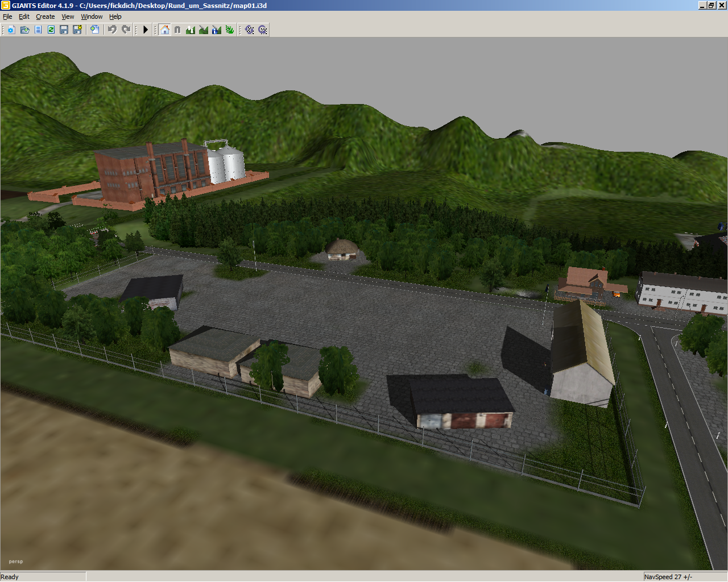This screenshot has height=582, width=728.
Task: Open the Help menu
Action: (115, 16)
